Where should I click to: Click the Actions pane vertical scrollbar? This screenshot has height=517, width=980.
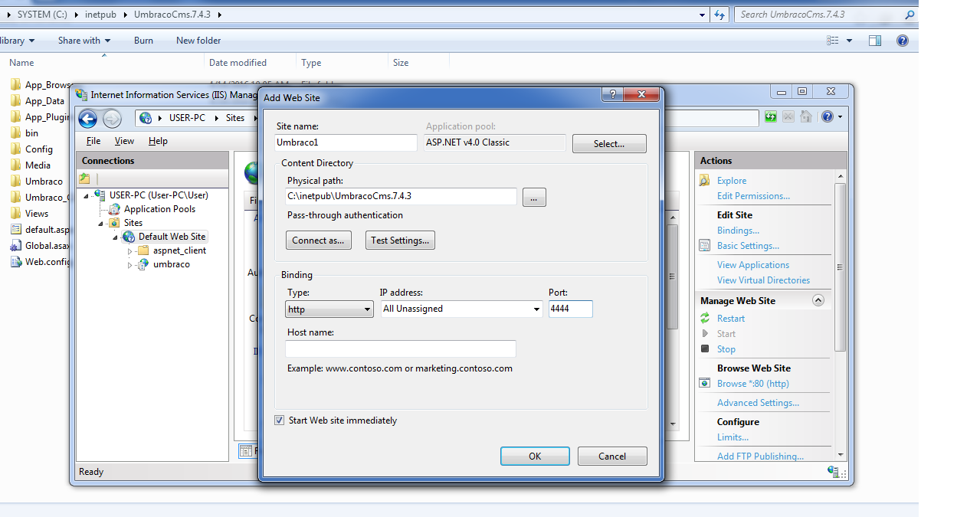[840, 267]
